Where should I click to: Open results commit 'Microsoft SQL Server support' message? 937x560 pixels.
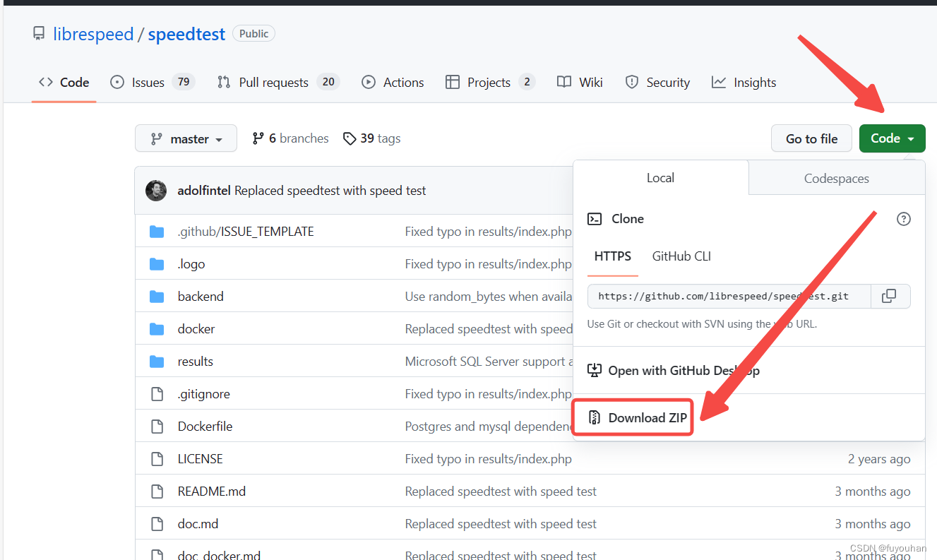pos(489,362)
